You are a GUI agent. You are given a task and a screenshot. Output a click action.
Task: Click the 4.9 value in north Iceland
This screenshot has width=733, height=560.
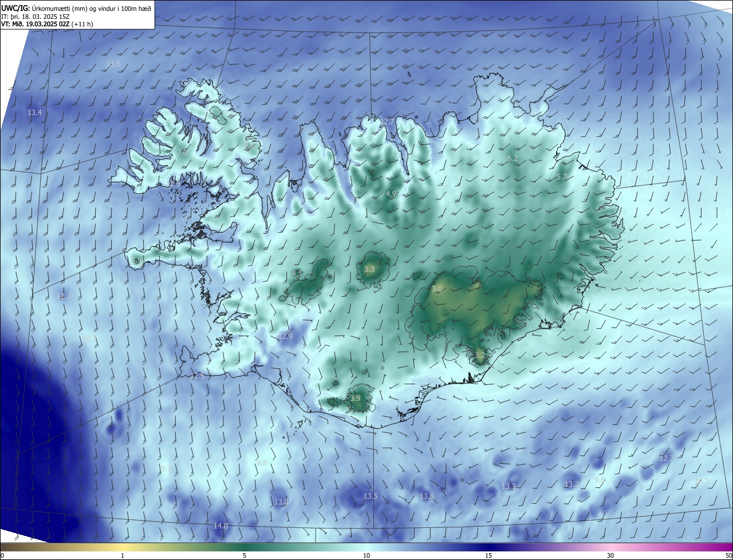391,194
